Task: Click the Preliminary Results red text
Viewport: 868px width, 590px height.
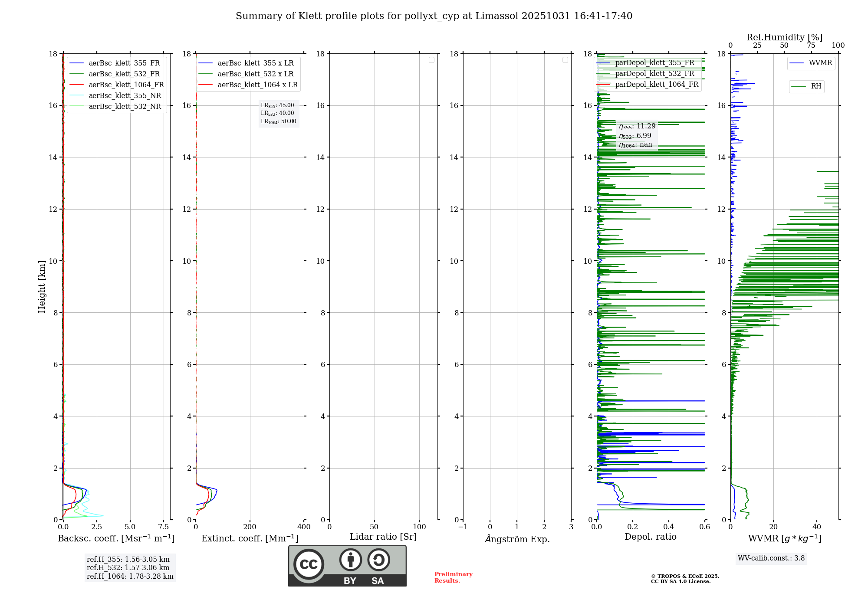Action: click(453, 577)
